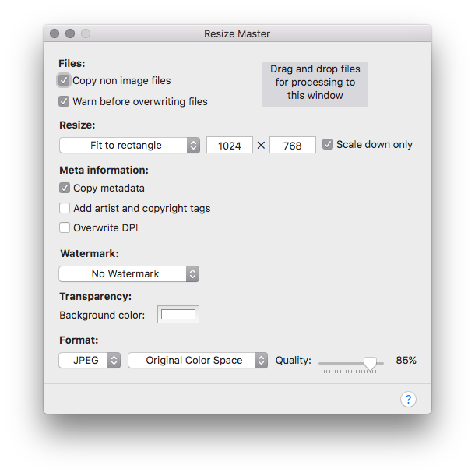Uncheck Copy non image files
Screen dimensions: 475x476
(x=64, y=80)
